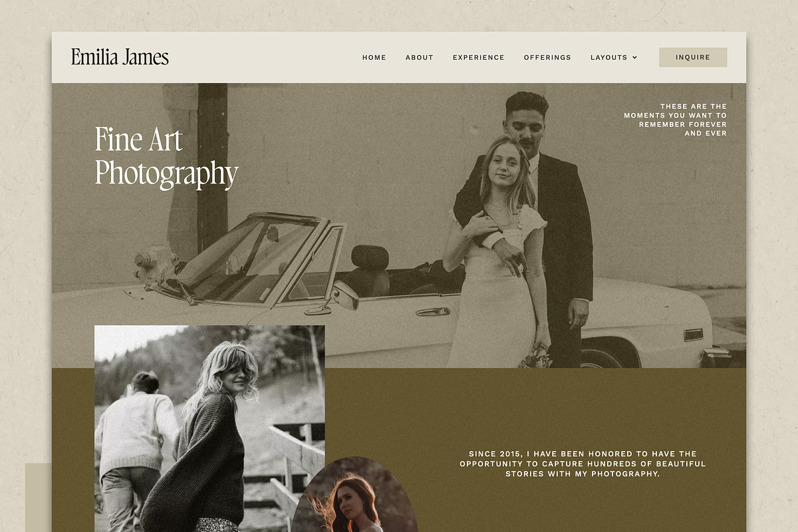Click the couple standing in the hero photo

click(x=519, y=229)
